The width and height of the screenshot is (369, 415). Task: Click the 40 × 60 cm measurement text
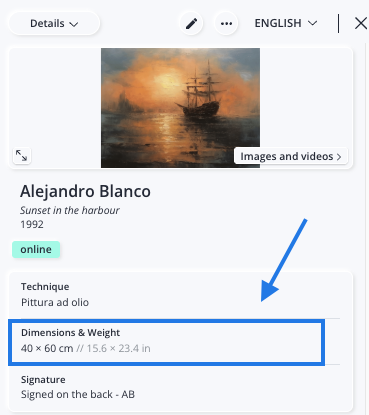click(x=47, y=348)
